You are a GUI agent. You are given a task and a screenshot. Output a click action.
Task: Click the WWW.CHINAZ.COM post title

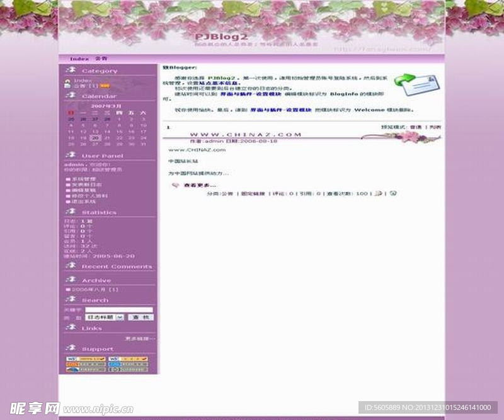[246, 134]
